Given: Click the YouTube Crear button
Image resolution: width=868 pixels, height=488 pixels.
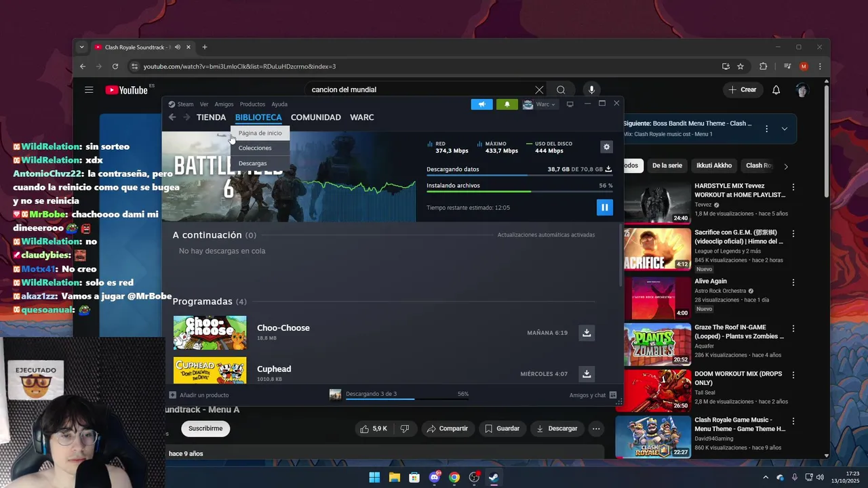Looking at the screenshot, I should (742, 89).
